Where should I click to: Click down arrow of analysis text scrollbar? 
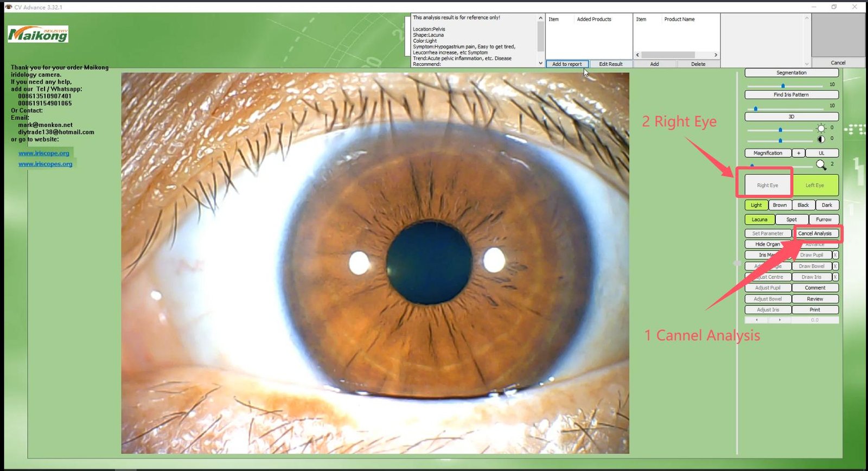point(540,63)
